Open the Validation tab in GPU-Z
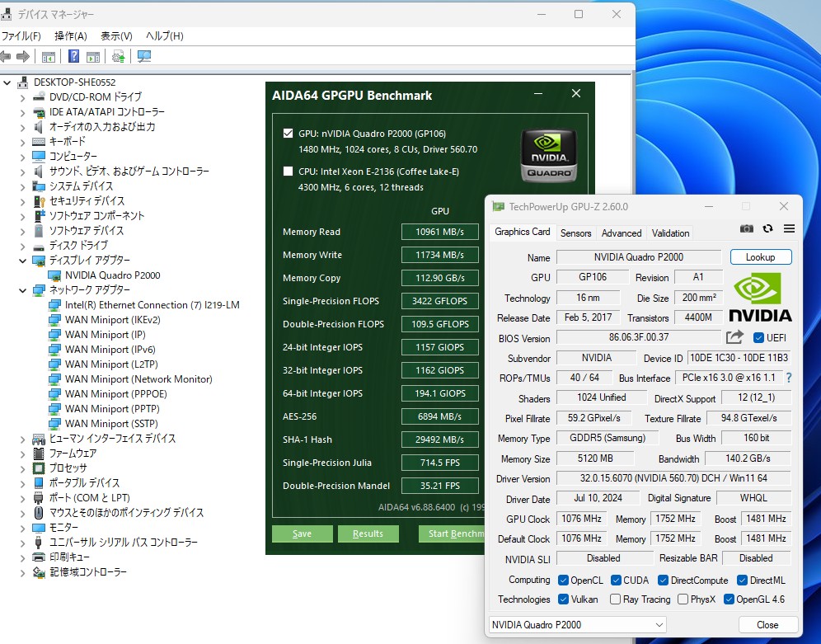This screenshot has height=644, width=821. (x=670, y=233)
